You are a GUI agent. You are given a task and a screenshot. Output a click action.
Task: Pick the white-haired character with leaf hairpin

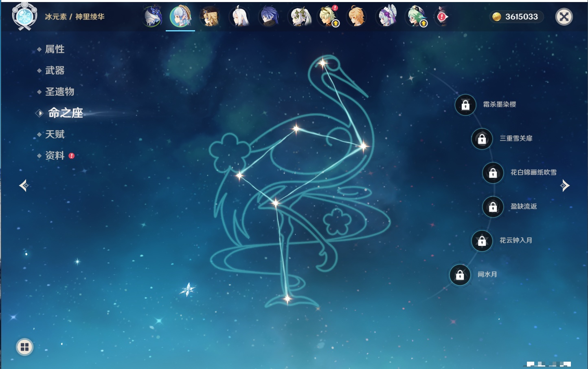tap(300, 17)
